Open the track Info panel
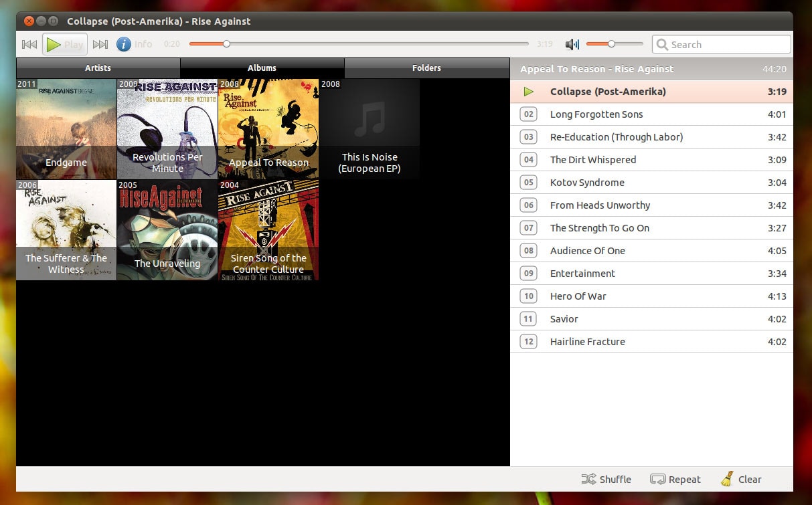Screen dimensions: 812x505 (x=135, y=45)
